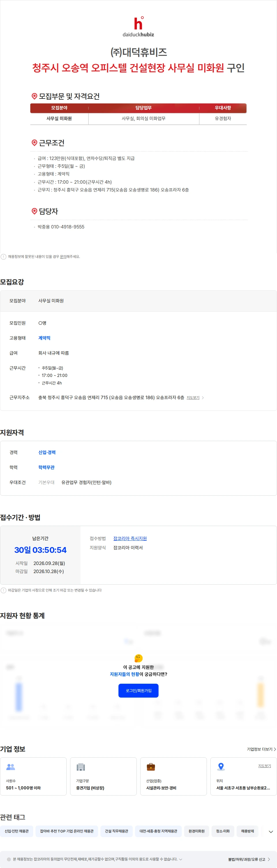This screenshot has height=868, width=277.
Task: Click the 사무실 미화원 table cell
Action: [59, 119]
